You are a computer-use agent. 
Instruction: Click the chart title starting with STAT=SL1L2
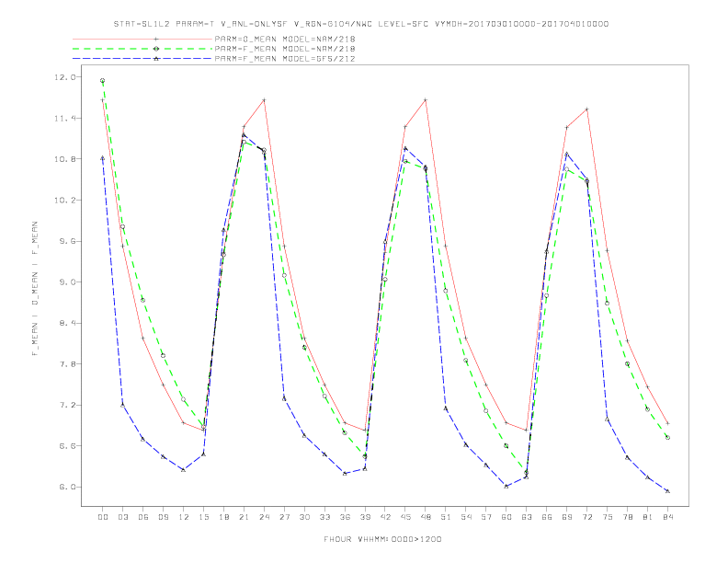[360, 24]
